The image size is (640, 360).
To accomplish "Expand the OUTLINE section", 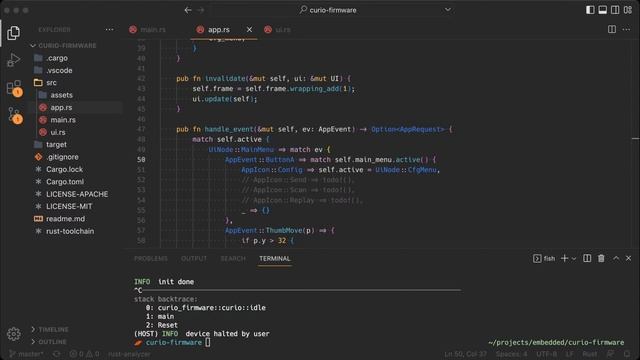I will pyautogui.click(x=52, y=342).
